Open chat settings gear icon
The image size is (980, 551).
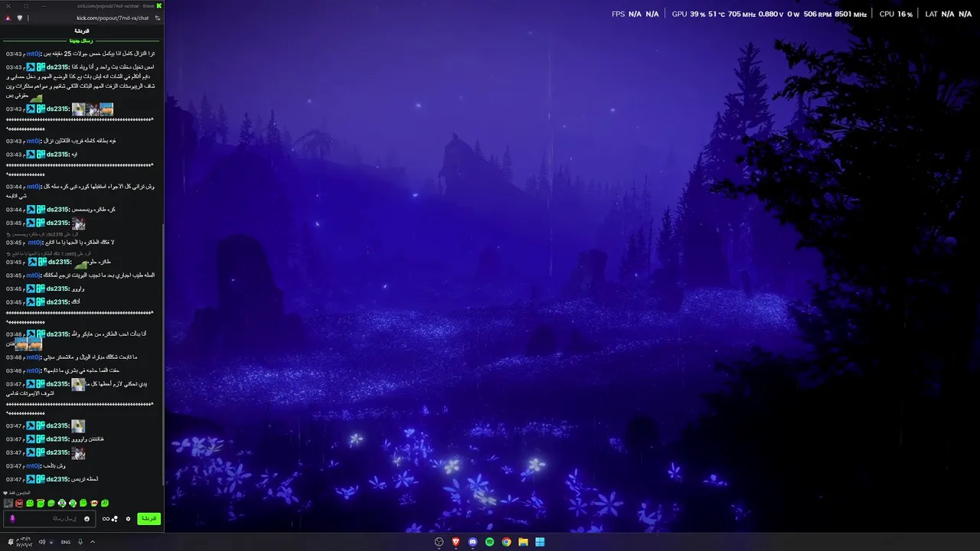click(x=128, y=519)
